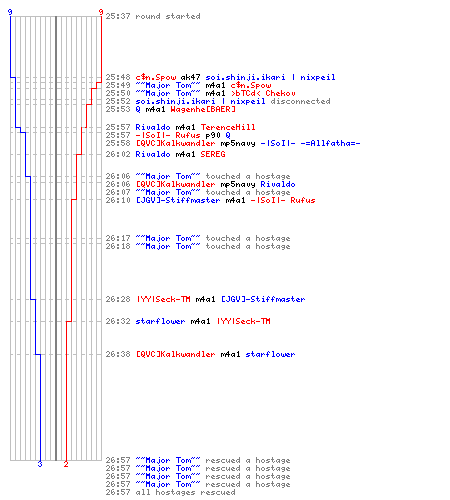Image resolution: width=450 pixels, height=500 pixels.
Task: Click the 25:37 round started entry
Action: [x=153, y=16]
